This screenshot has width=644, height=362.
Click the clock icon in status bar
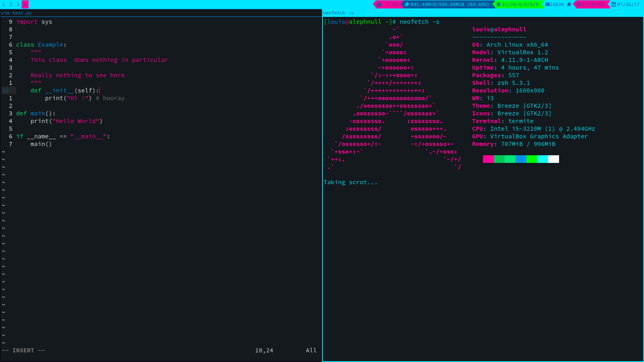click(579, 4)
